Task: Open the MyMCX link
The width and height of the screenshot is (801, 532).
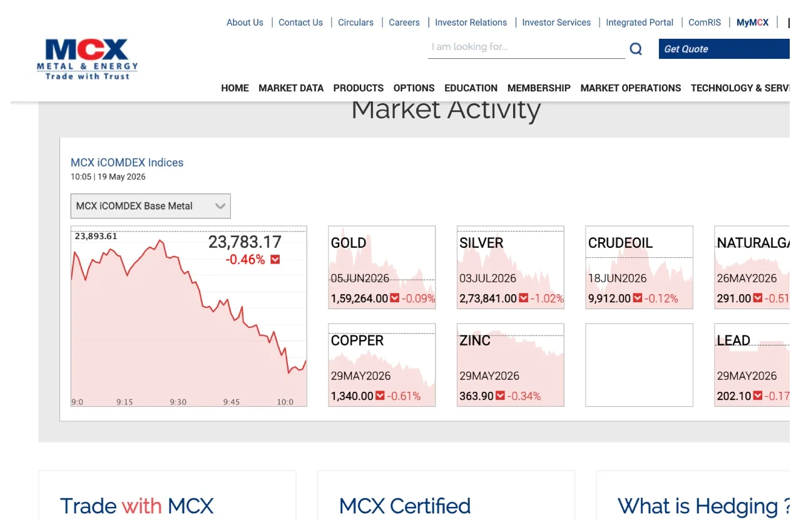Action: click(x=752, y=23)
